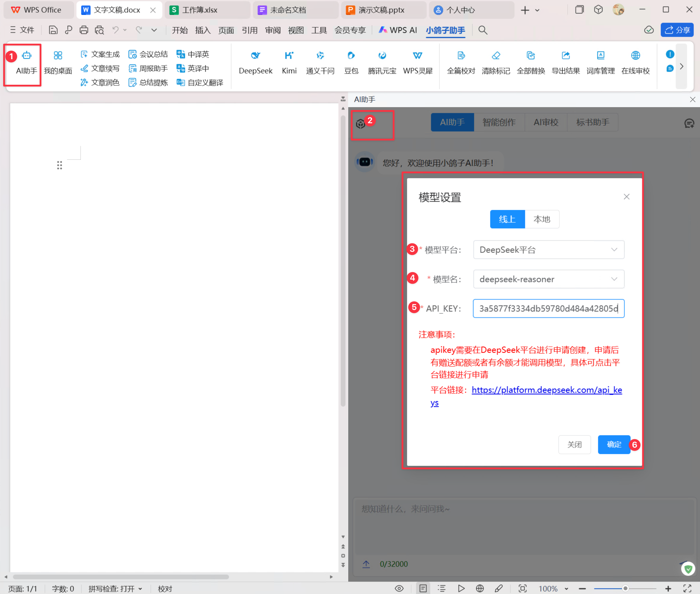Click the API_KEY input field
Viewport: 700px width, 594px height.
coord(549,308)
